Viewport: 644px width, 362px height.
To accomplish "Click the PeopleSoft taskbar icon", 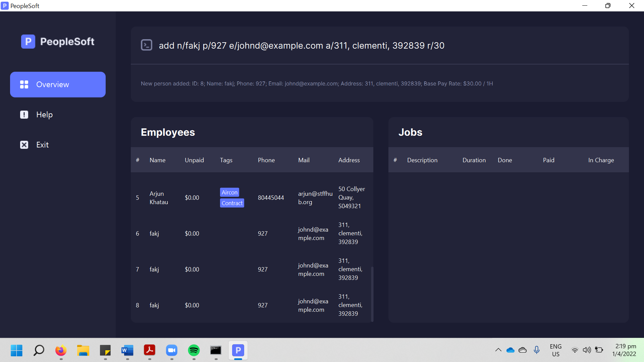I will click(x=238, y=351).
